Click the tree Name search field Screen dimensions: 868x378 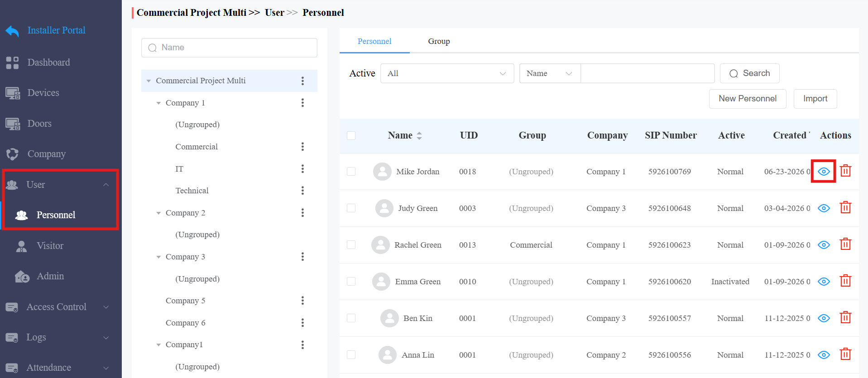[x=229, y=48]
